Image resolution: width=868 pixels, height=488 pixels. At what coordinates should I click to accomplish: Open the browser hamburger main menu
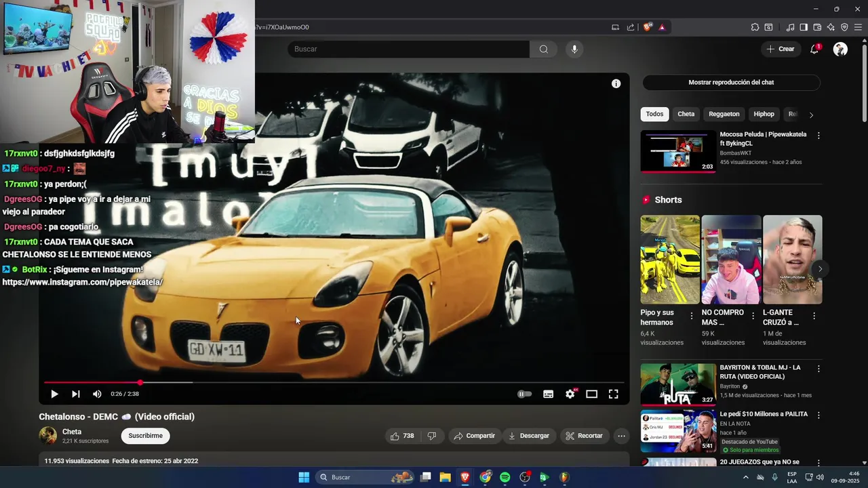(858, 27)
